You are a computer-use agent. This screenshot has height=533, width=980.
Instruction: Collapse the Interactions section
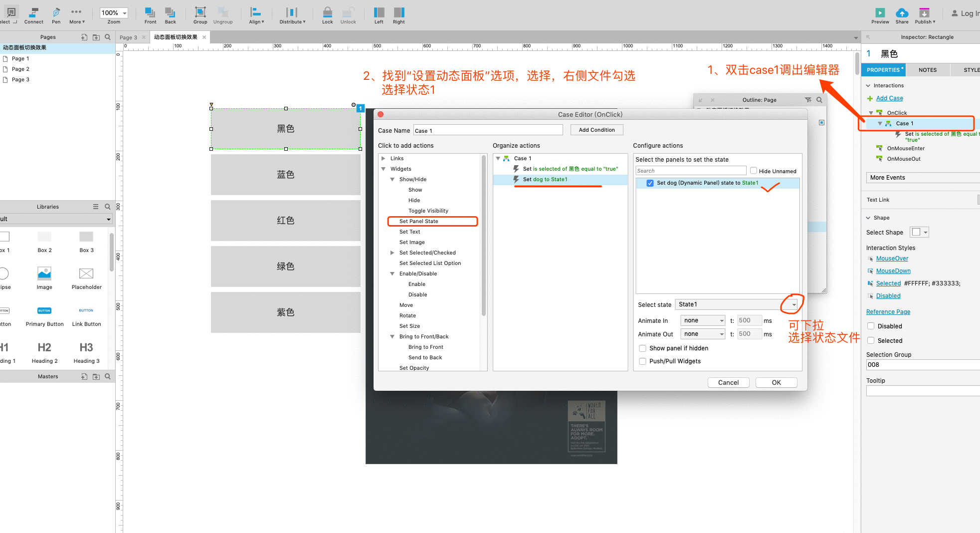pyautogui.click(x=868, y=85)
